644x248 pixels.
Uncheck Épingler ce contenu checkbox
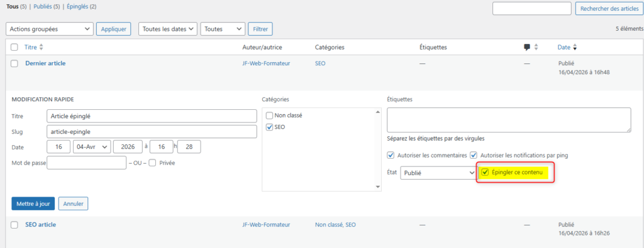click(485, 173)
